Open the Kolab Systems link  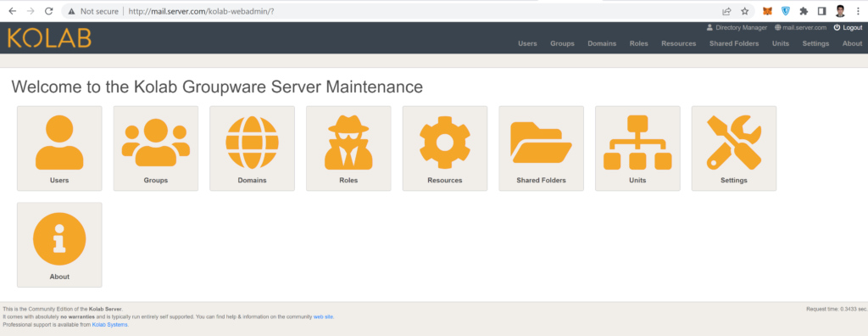[109, 325]
